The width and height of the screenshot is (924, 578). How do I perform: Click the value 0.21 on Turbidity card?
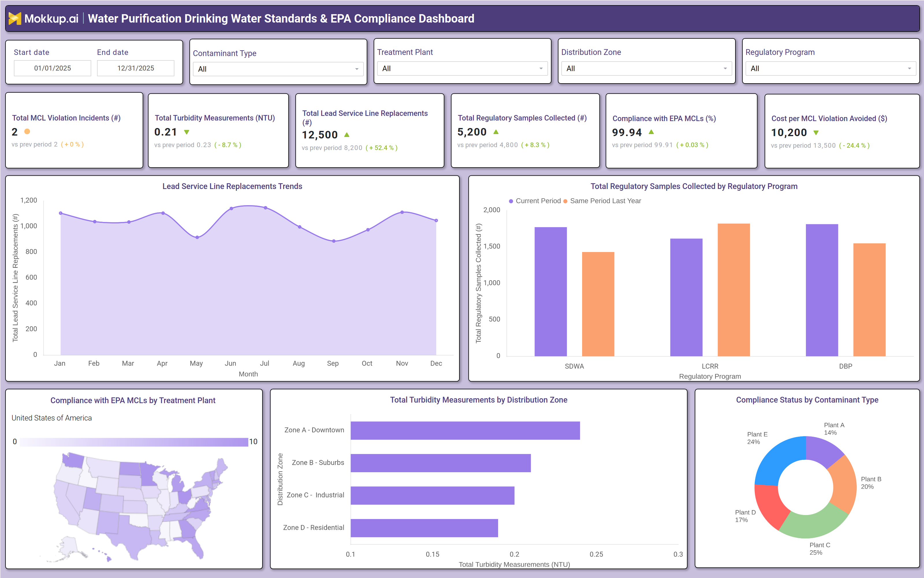pos(166,132)
